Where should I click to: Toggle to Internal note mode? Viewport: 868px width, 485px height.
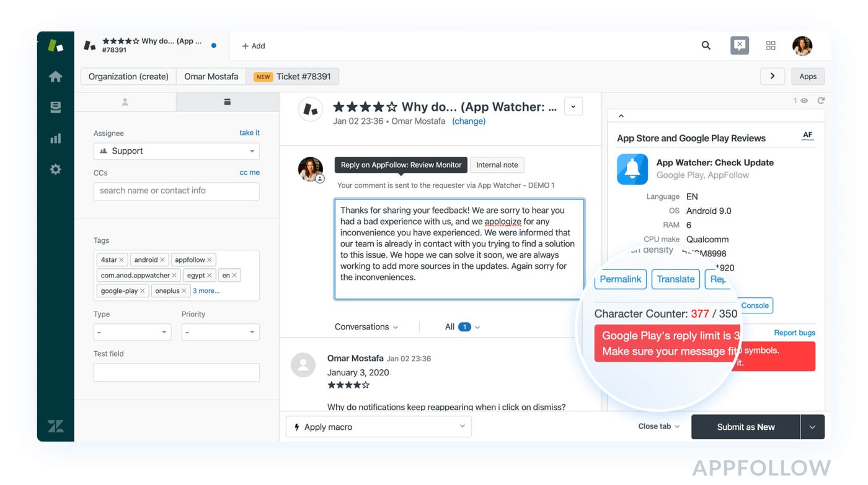[x=497, y=165]
